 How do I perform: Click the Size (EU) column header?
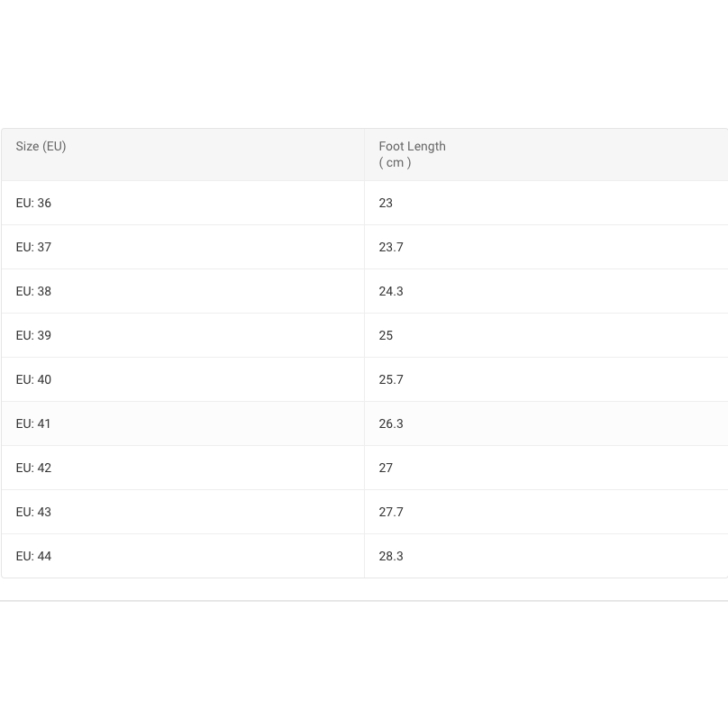(x=41, y=146)
